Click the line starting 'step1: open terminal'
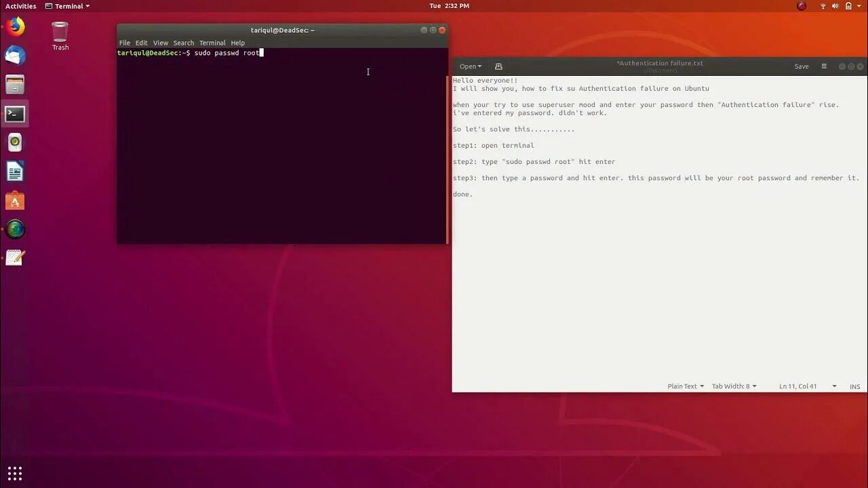 [494, 146]
